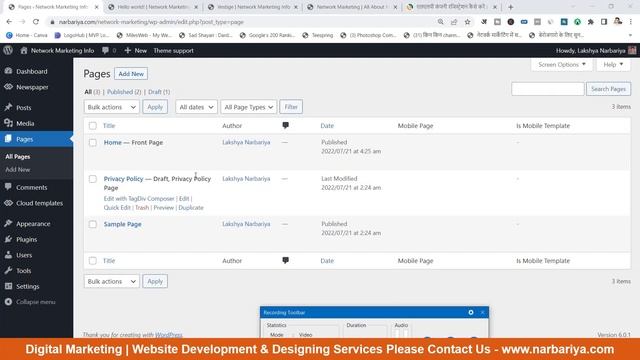This screenshot has height=360, width=640.
Task: Move Privacy Policy to Trash
Action: [142, 207]
